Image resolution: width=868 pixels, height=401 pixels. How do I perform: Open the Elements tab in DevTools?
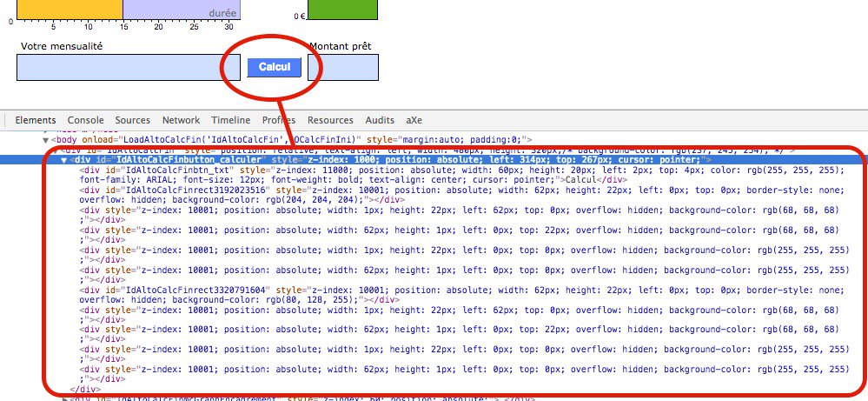coord(36,120)
